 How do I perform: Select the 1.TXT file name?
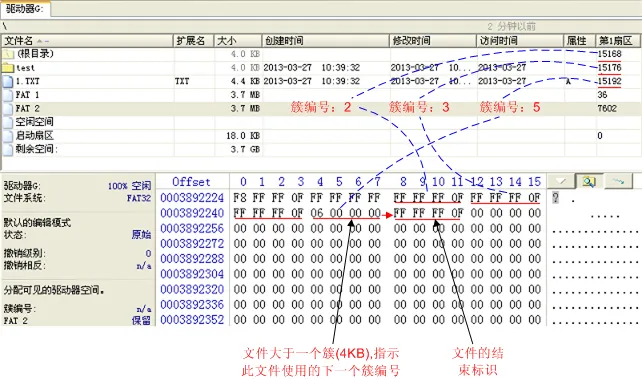(27, 81)
